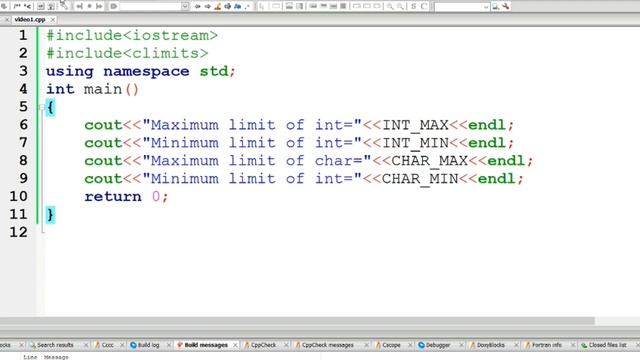The image size is (640, 360).
Task: Click the C toolbar icon
Action: tap(424, 6)
